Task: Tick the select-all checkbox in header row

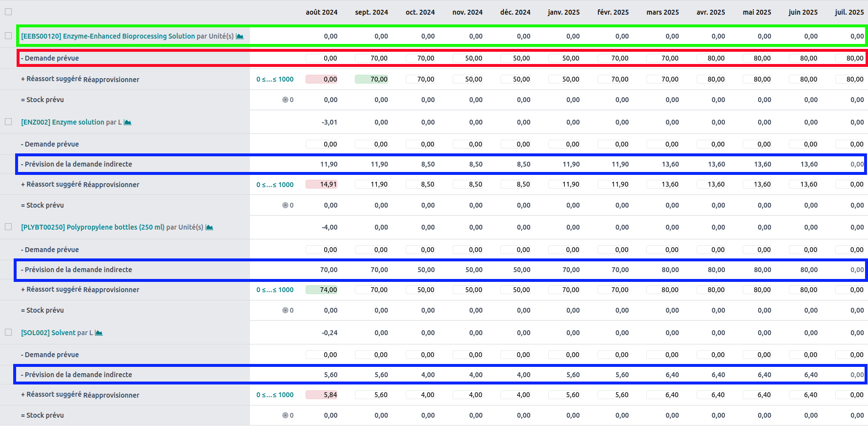Action: click(x=8, y=12)
